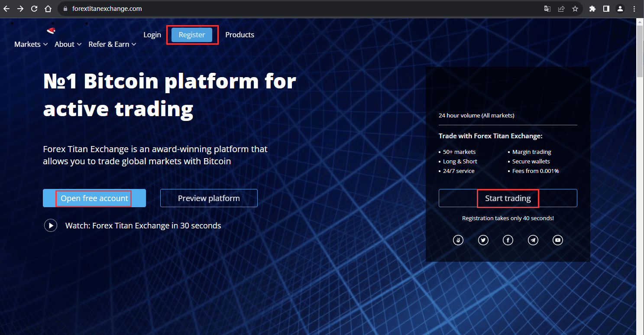Click the 'Fees from 0.001%' bullet
Screen dimensions: 644x335
pos(536,171)
